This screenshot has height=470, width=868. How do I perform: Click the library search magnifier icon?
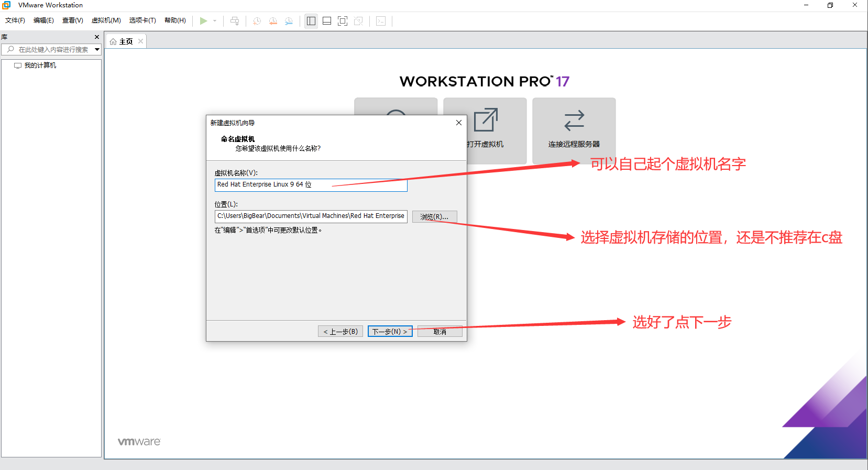(10, 49)
